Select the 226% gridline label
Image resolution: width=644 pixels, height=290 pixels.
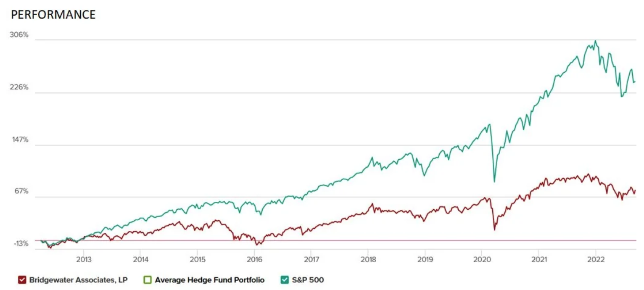click(x=19, y=87)
